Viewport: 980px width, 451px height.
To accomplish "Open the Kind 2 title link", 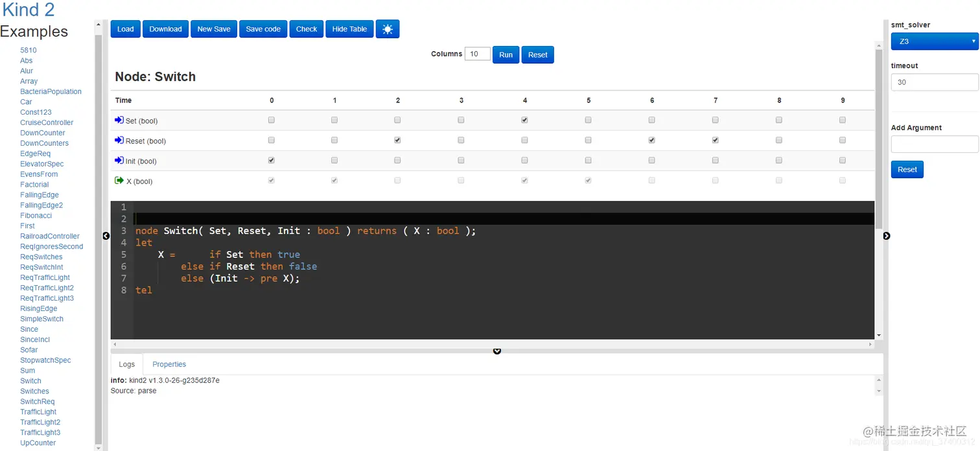I will 29,10.
